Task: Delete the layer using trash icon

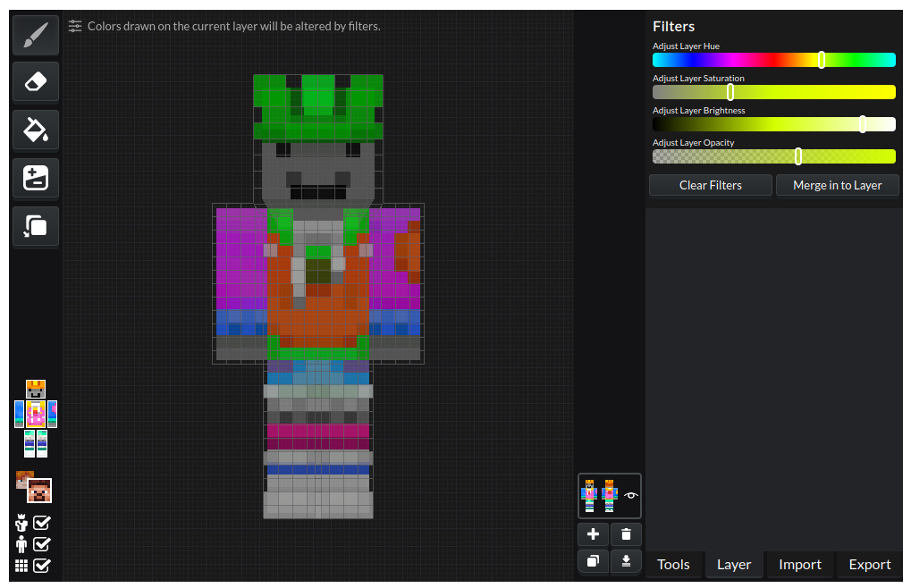Action: coord(626,534)
